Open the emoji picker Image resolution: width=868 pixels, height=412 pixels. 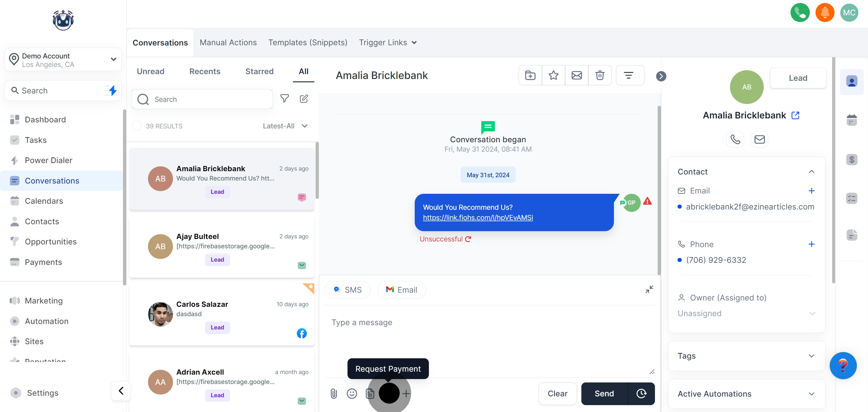(x=352, y=393)
